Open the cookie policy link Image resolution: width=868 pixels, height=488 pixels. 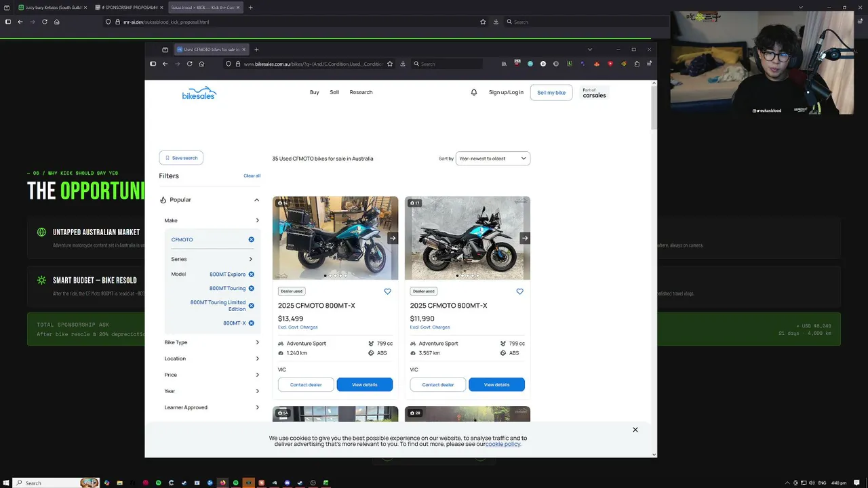coord(502,444)
